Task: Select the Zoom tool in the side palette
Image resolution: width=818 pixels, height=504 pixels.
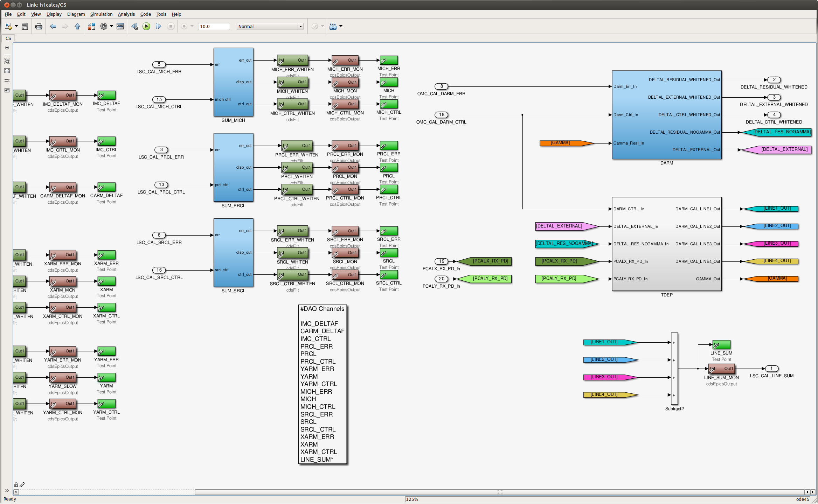Action: (7, 61)
